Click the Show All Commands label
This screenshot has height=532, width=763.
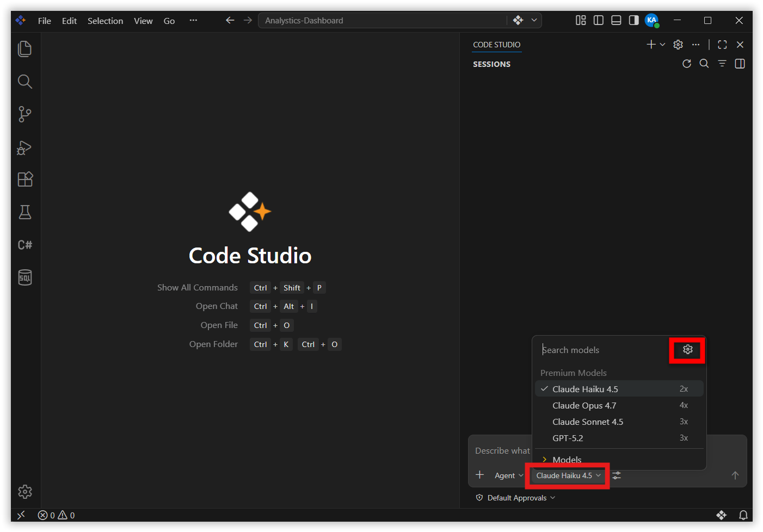(x=198, y=288)
